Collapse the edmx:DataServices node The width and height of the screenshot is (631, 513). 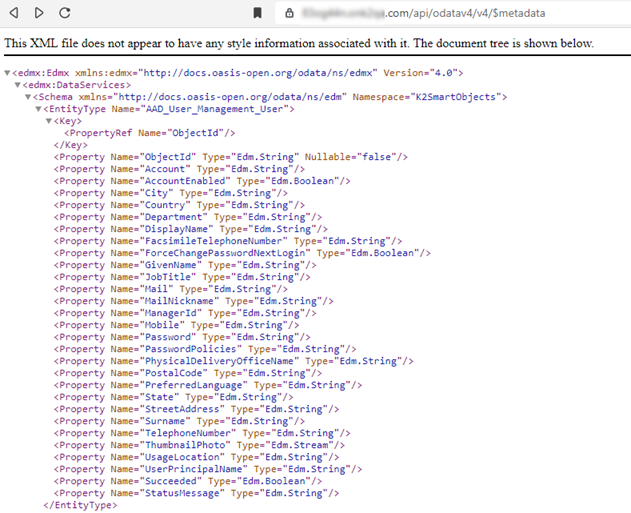18,85
